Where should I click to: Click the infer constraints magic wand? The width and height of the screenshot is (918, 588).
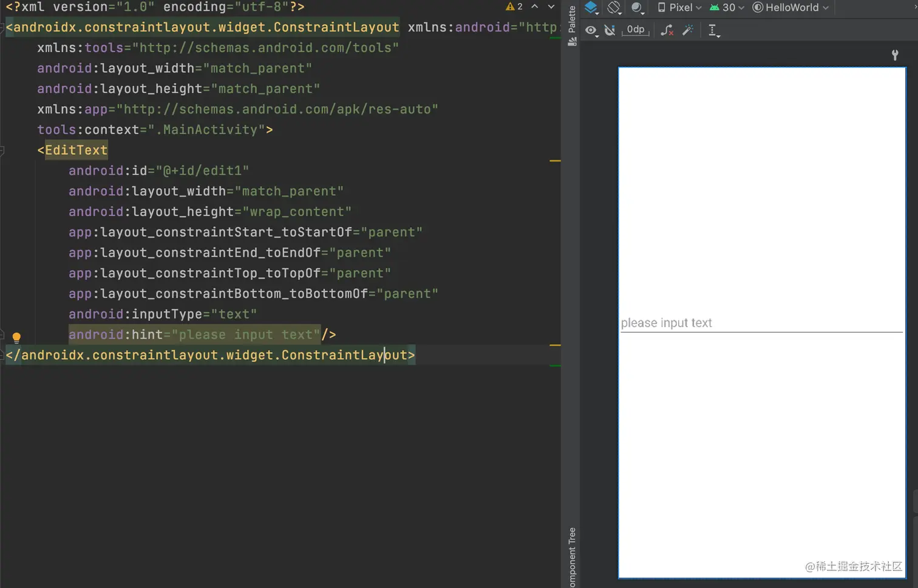point(688,30)
